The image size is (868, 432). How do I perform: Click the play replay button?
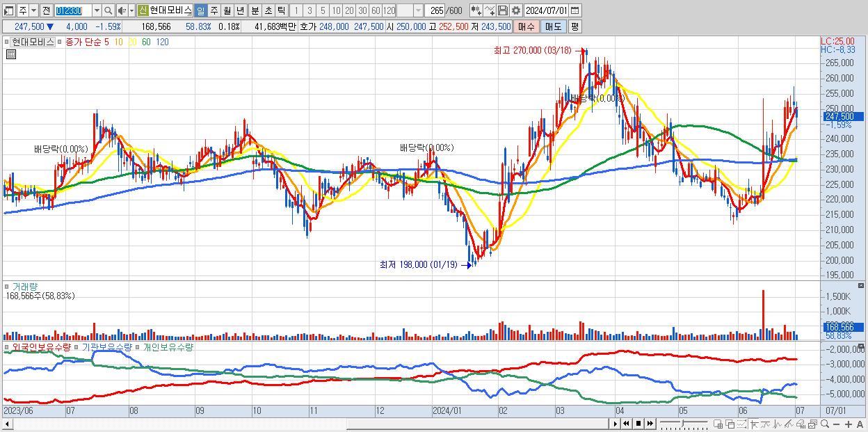tap(616, 424)
